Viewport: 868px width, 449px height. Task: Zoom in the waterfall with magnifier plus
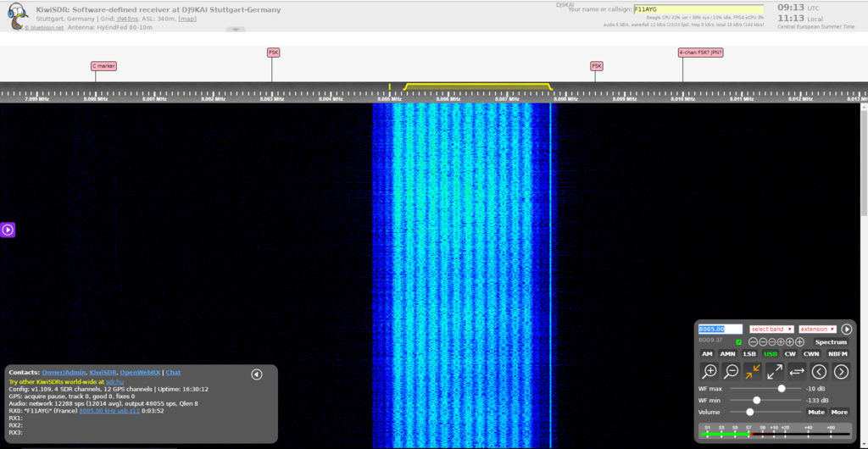709,372
